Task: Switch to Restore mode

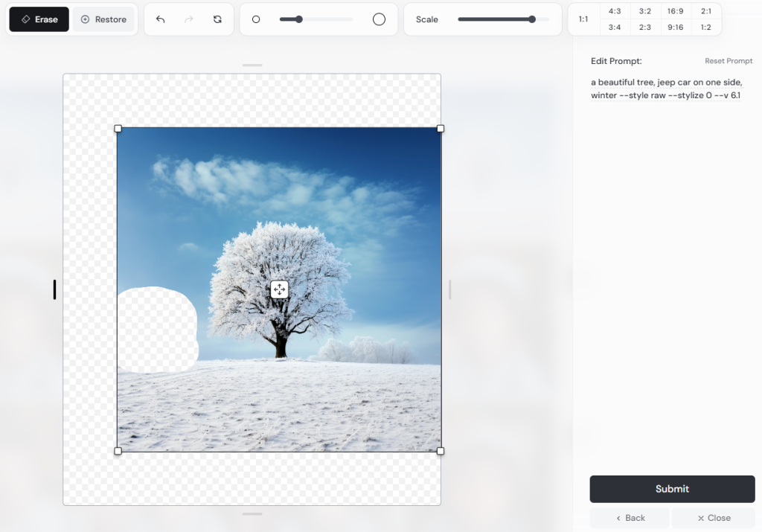Action: tap(103, 19)
